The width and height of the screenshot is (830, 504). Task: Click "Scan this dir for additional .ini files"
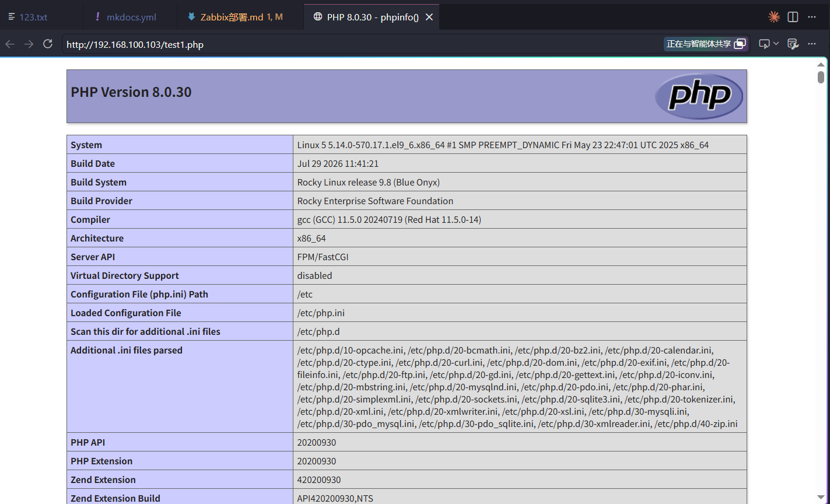click(x=145, y=331)
